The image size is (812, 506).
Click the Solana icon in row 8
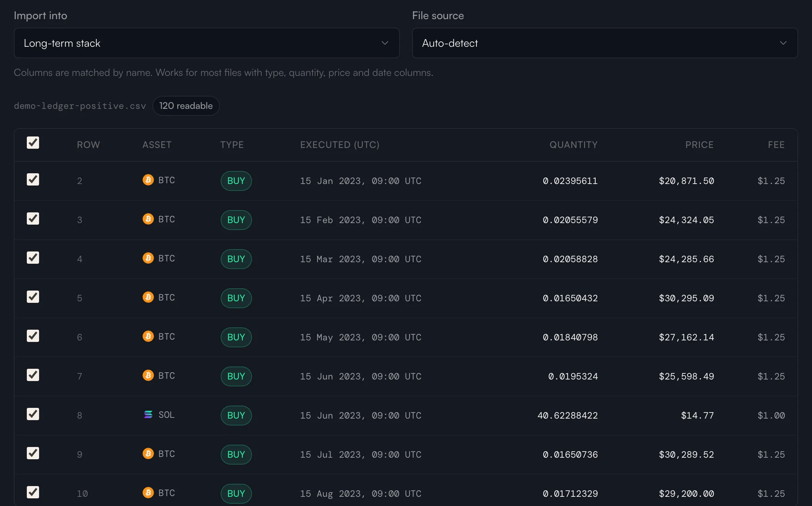click(148, 414)
